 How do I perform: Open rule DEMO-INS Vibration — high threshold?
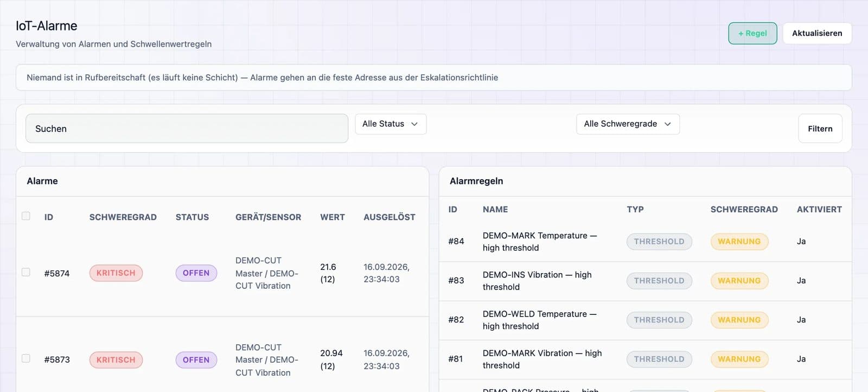[x=537, y=281]
